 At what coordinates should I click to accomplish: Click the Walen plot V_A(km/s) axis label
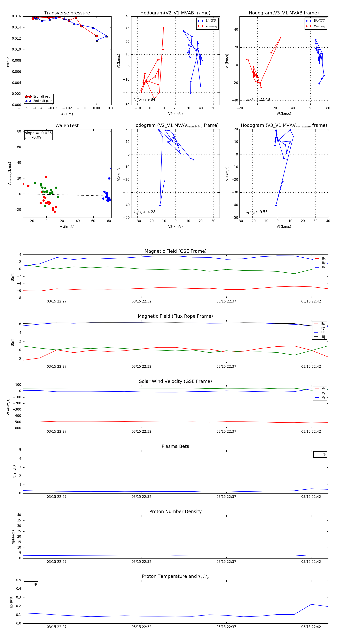(67, 227)
